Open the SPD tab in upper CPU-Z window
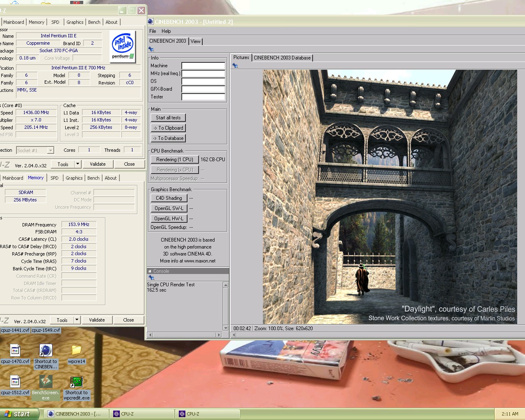 [55, 22]
